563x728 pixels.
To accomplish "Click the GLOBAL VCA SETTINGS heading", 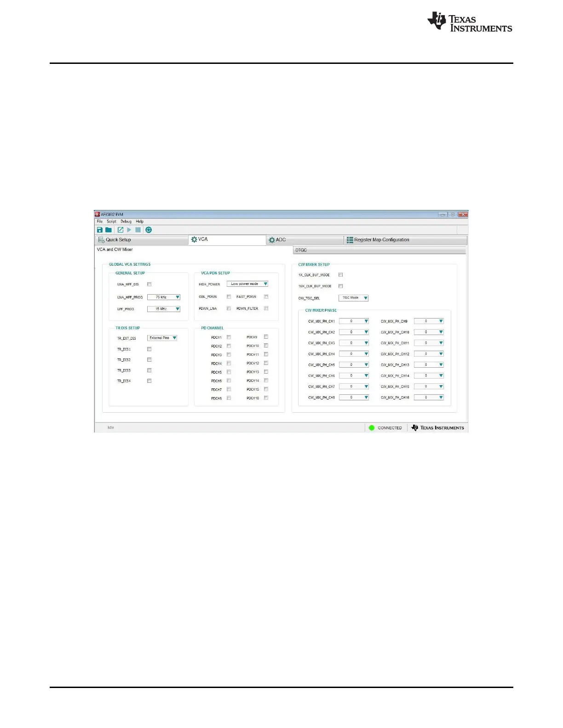I will 130,264.
